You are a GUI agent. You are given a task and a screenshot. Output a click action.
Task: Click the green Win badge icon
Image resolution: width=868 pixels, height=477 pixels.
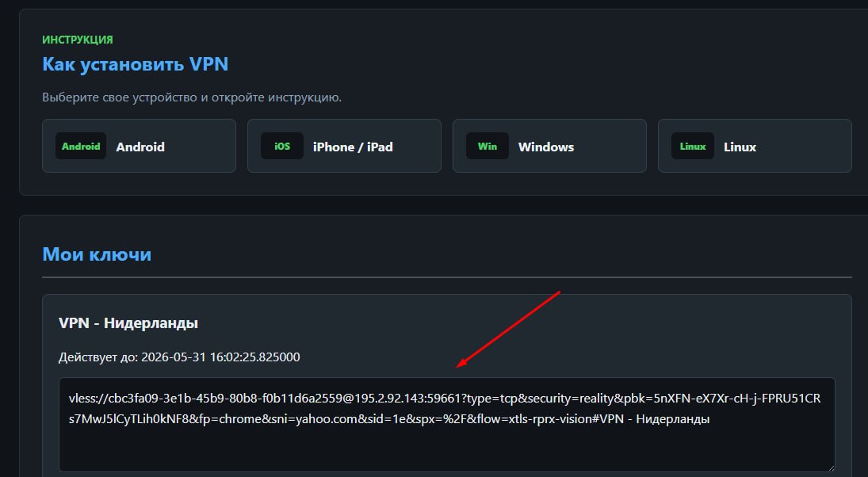[x=488, y=146]
